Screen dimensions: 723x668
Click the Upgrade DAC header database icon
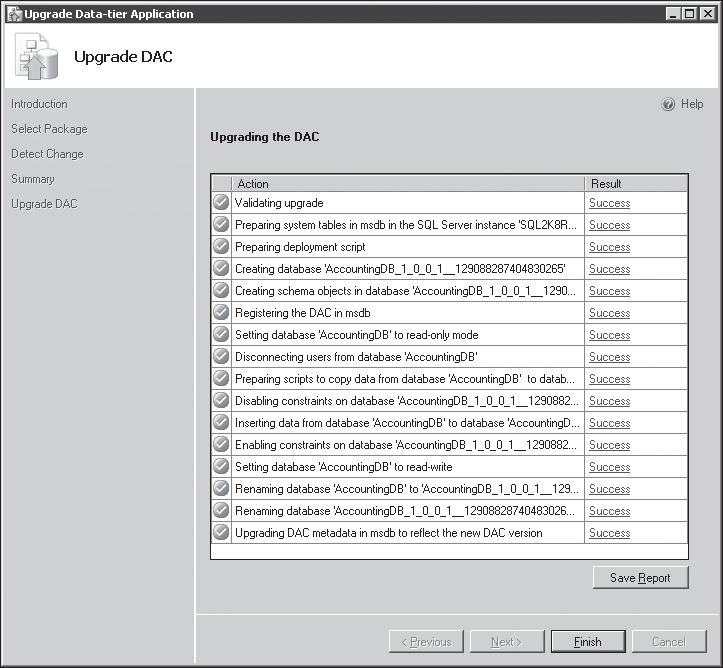[x=36, y=56]
